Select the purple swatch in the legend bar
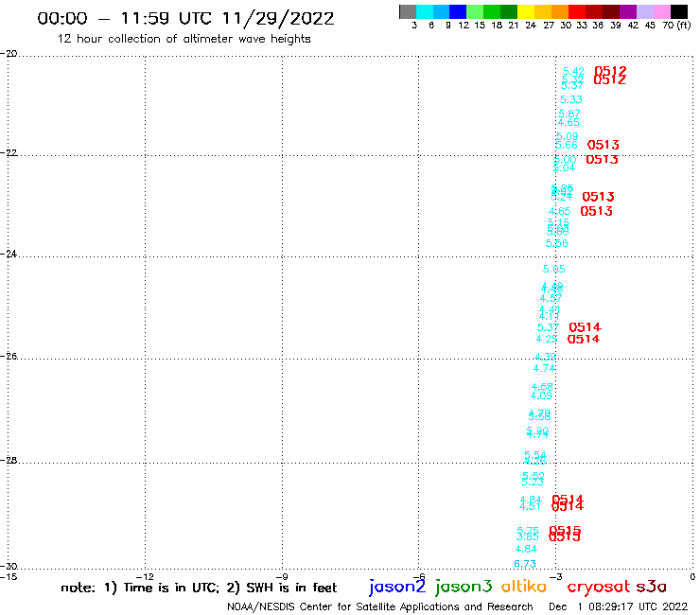Screen dimensions: 700x615 tap(628, 11)
